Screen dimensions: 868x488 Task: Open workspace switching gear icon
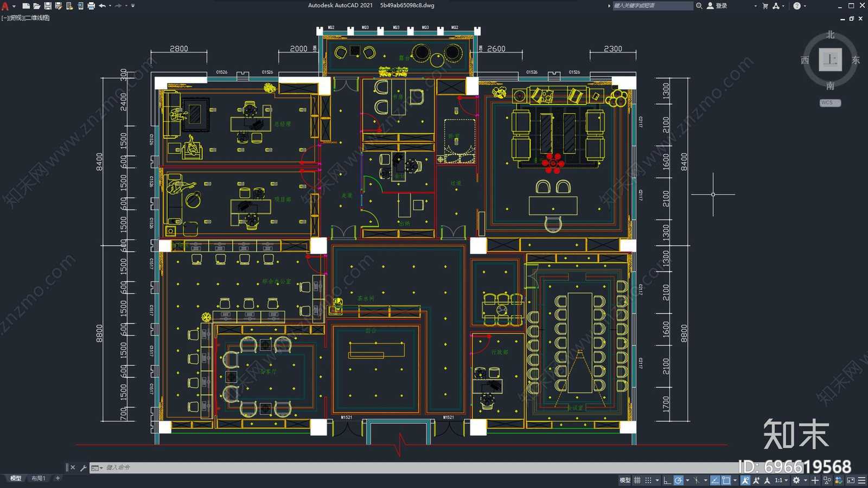tap(796, 480)
